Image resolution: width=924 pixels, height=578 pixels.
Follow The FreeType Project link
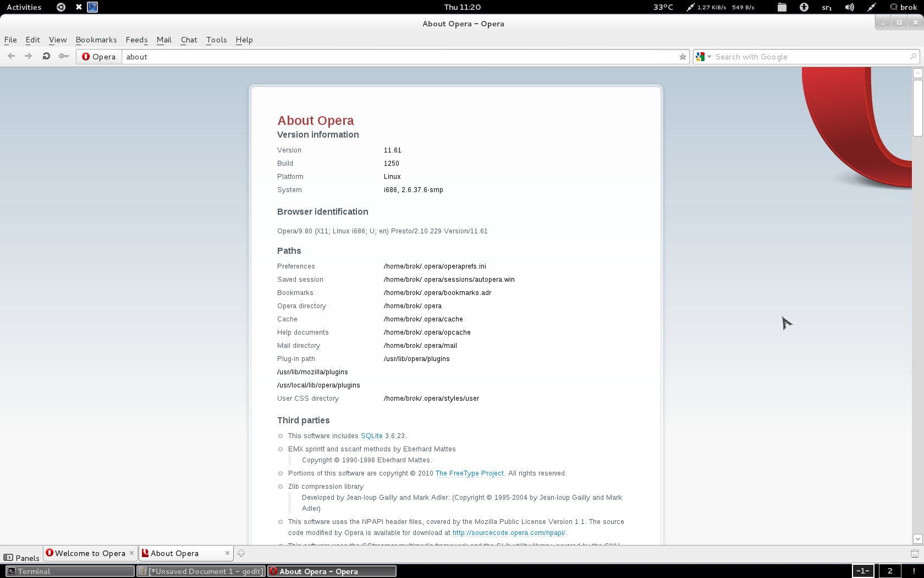(469, 473)
